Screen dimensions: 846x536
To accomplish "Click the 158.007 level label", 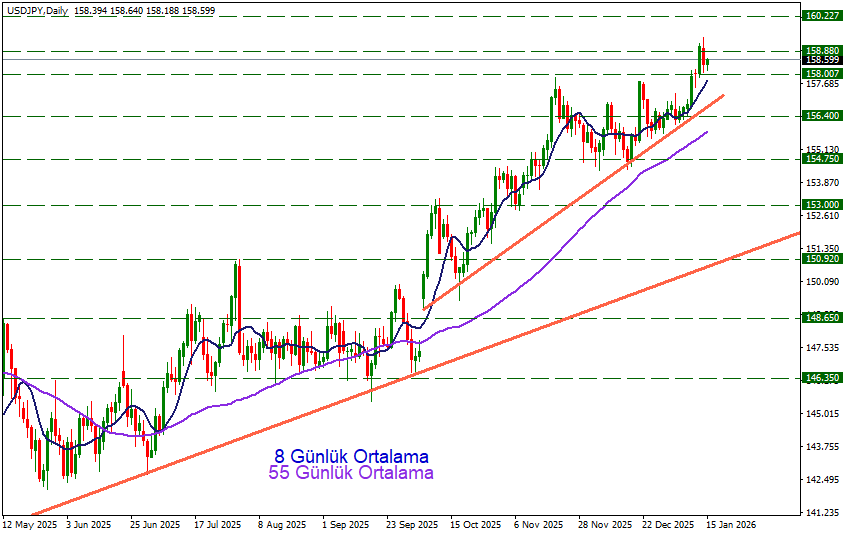I will [x=821, y=74].
